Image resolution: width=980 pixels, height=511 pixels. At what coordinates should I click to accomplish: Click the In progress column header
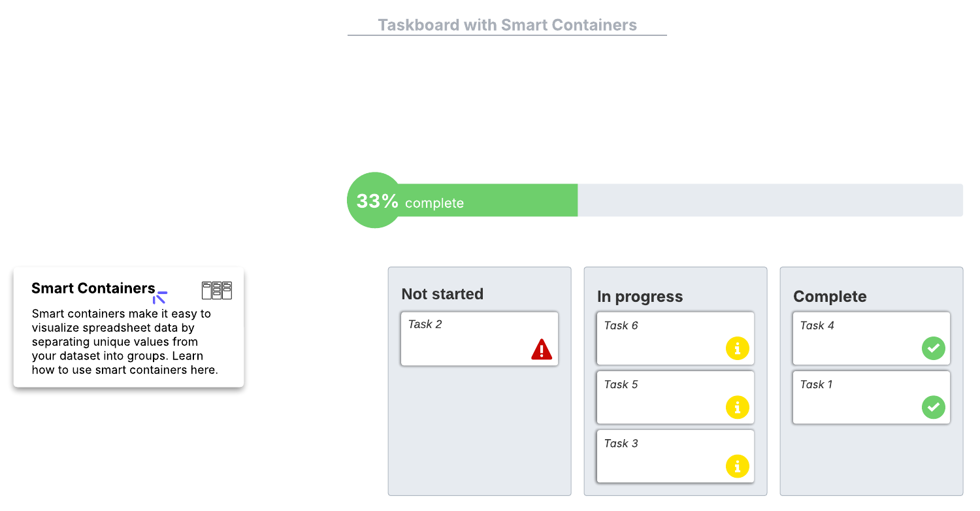640,297
